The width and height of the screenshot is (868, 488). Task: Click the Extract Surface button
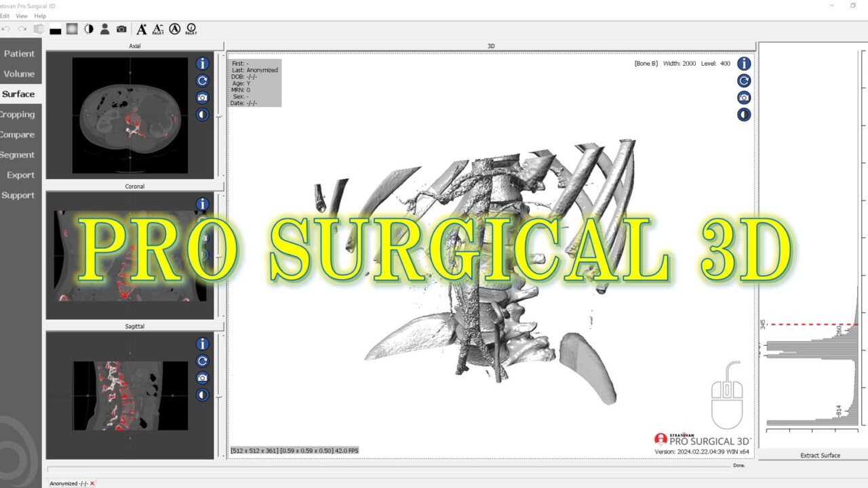[820, 455]
